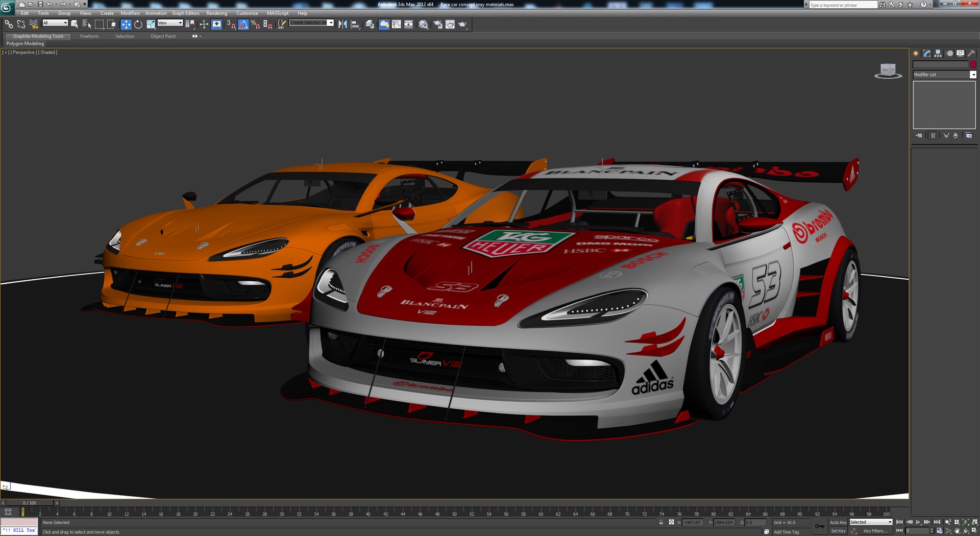Click the object color swatch

click(x=973, y=64)
